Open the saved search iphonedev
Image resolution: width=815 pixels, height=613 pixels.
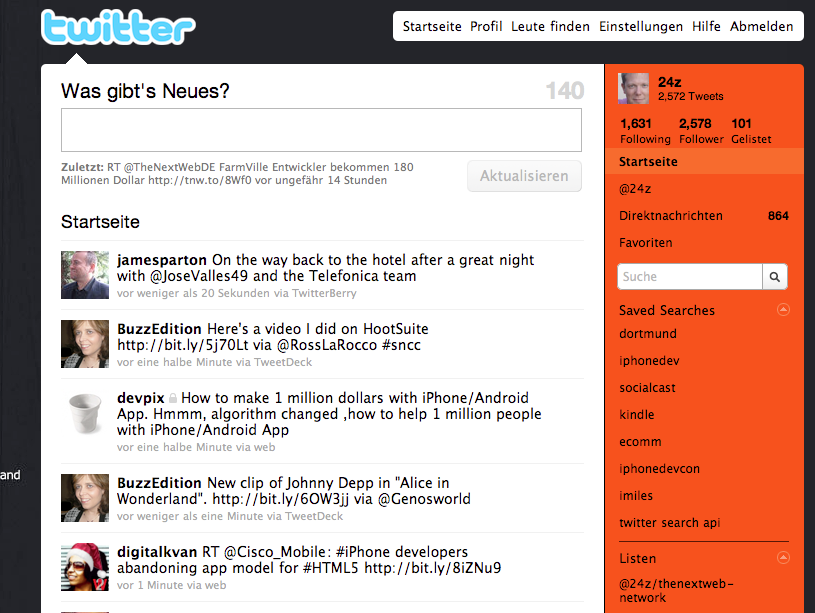tap(649, 361)
